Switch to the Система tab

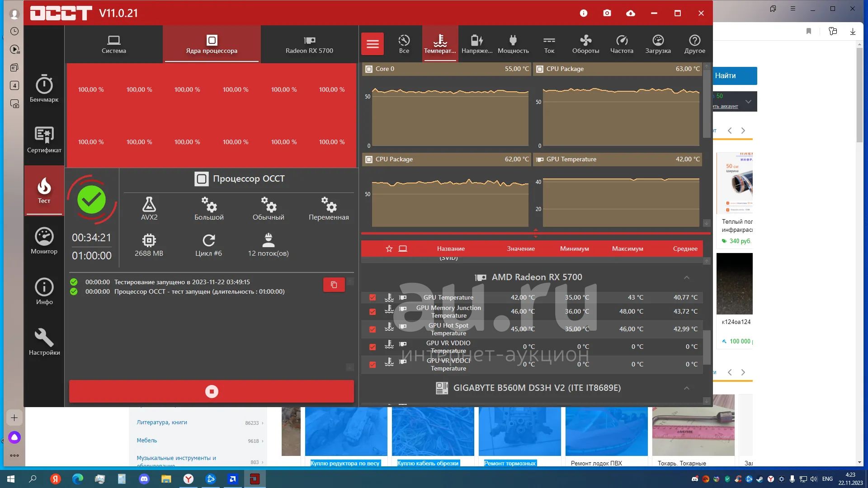point(114,44)
